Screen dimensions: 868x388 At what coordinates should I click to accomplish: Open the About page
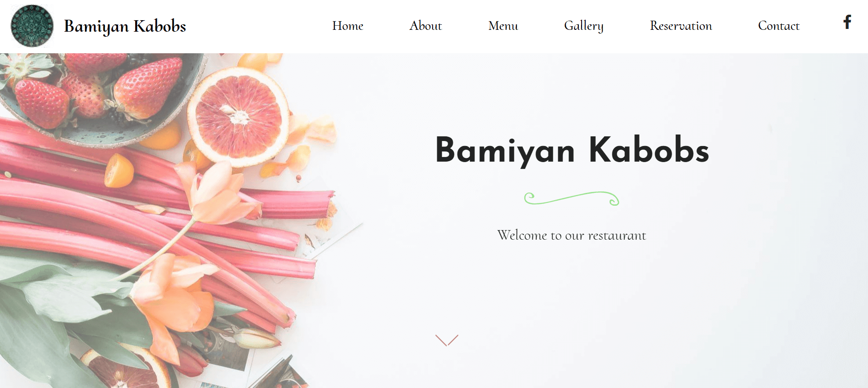click(426, 26)
